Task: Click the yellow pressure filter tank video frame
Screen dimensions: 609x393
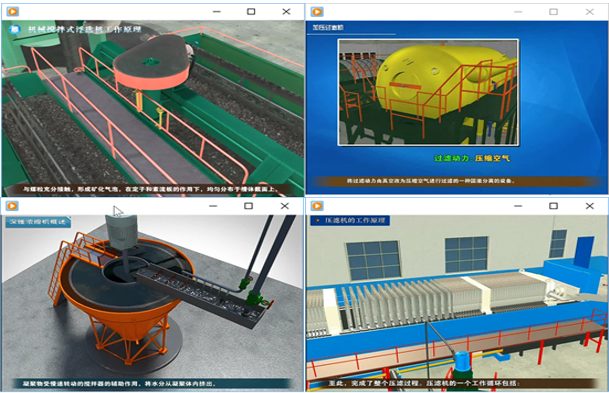Action: tap(428, 92)
